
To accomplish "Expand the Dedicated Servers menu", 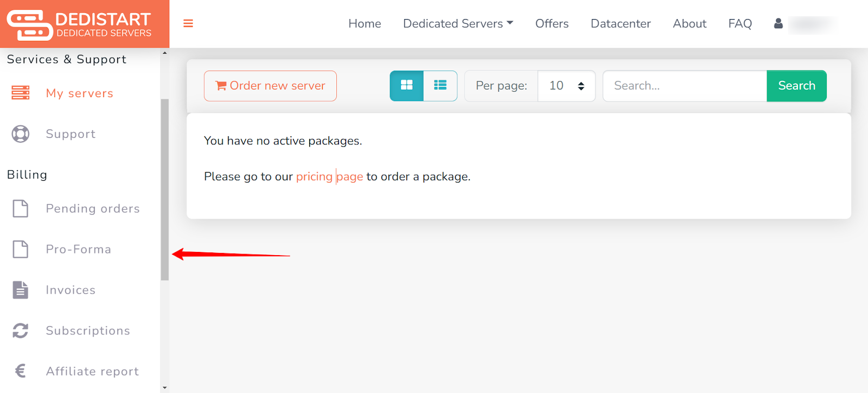I will point(458,23).
